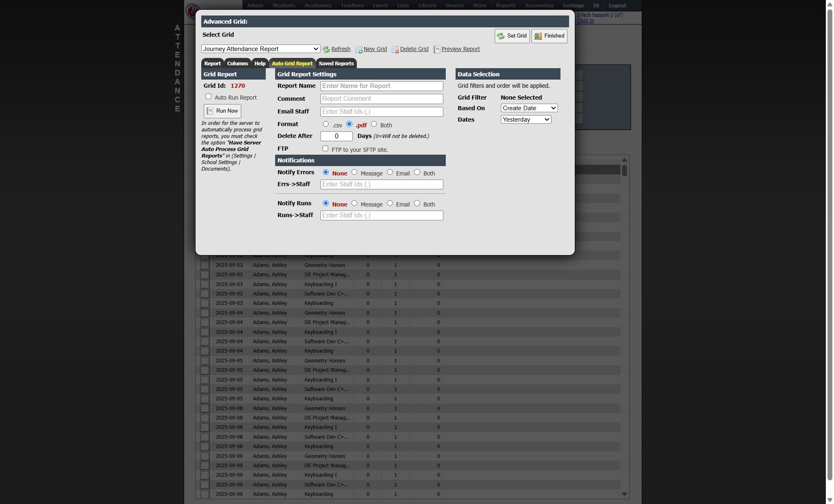Switch to the Saved Reports tab
Viewport: 834px width, 504px height.
336,63
